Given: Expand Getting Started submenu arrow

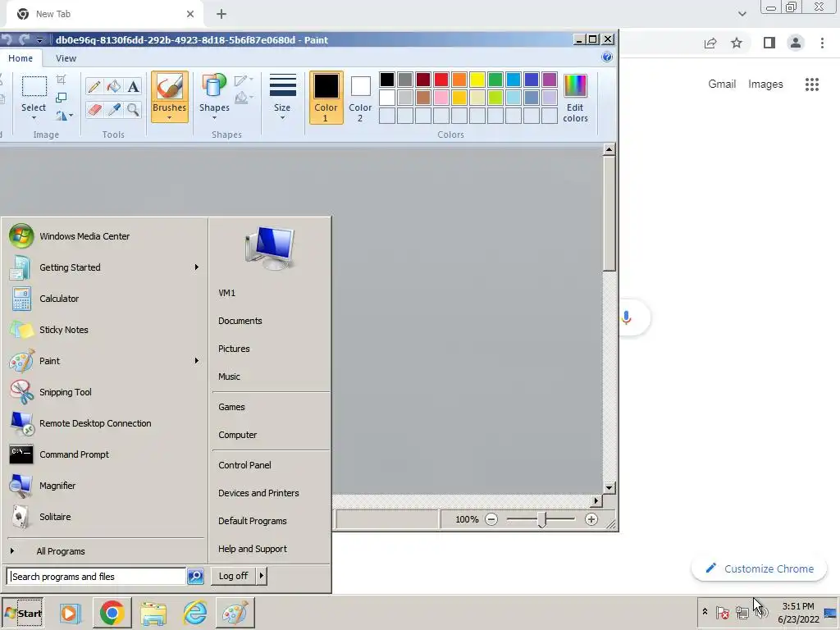Looking at the screenshot, I should click(197, 267).
